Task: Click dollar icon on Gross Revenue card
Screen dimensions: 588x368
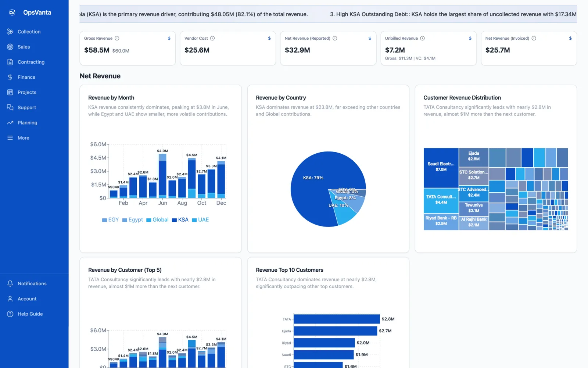Action: coord(169,38)
